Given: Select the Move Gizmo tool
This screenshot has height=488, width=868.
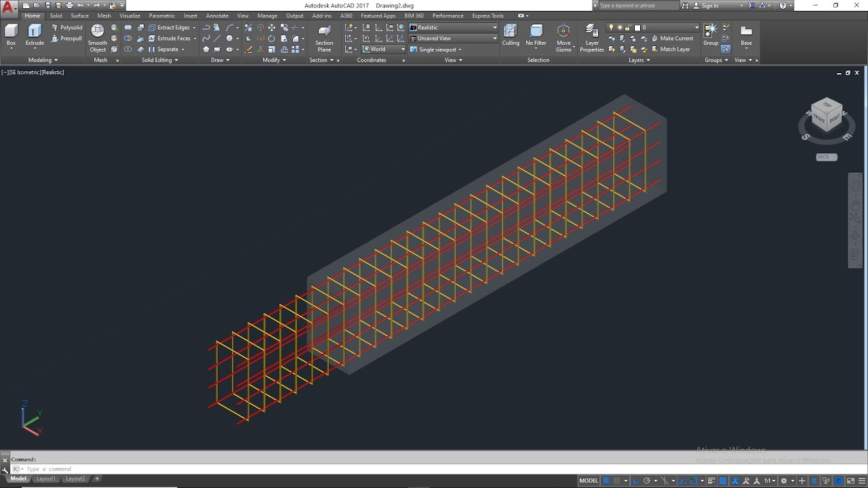Looking at the screenshot, I should coord(564,38).
